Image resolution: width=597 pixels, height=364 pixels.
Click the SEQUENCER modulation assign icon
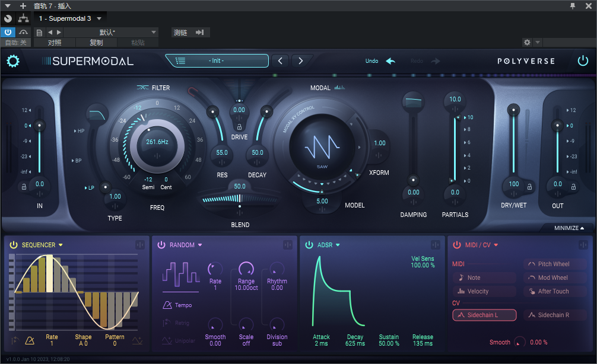tap(139, 245)
